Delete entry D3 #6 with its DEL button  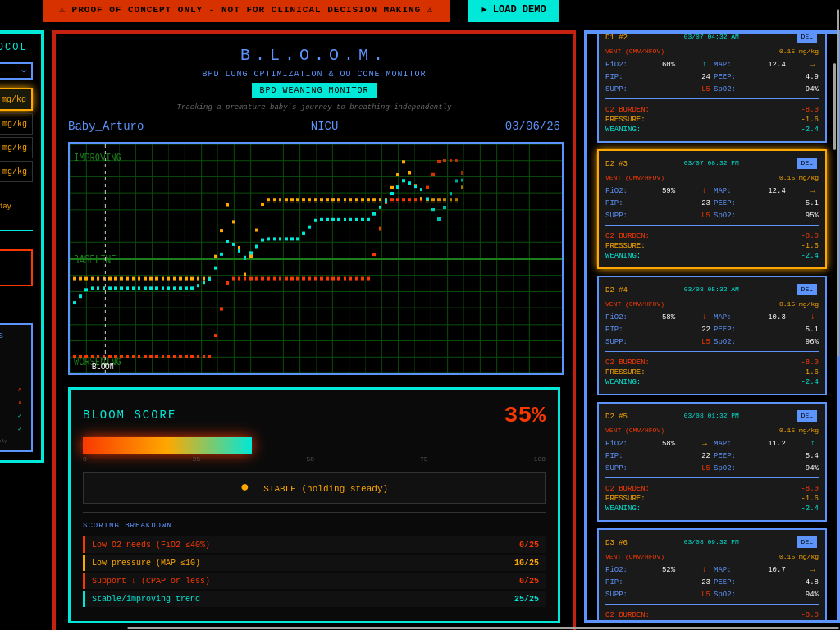point(806,541)
